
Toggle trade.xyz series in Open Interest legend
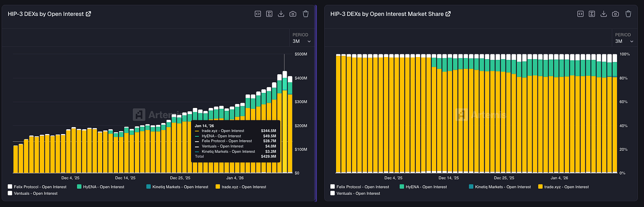(x=241, y=187)
